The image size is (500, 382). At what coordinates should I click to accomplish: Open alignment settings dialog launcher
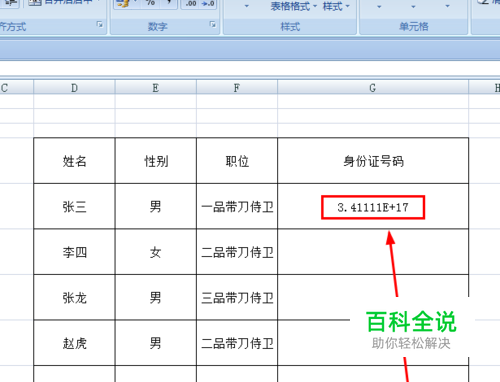[x=100, y=24]
